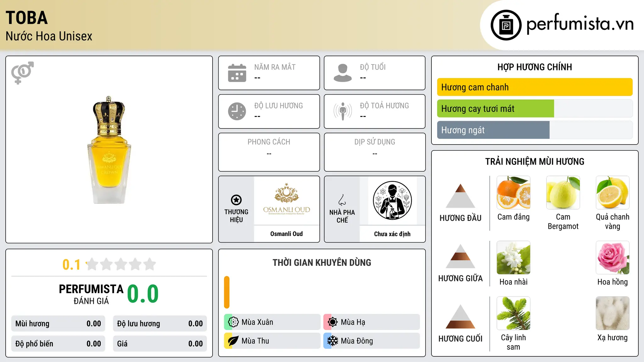The height and width of the screenshot is (362, 644).
Task: Click the Hương giữa pyramid icon
Action: (x=460, y=256)
